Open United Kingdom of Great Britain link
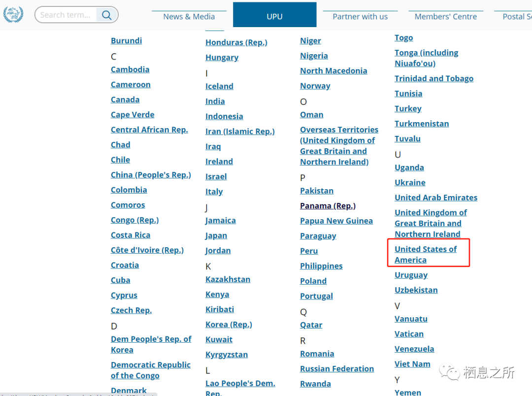 [431, 223]
